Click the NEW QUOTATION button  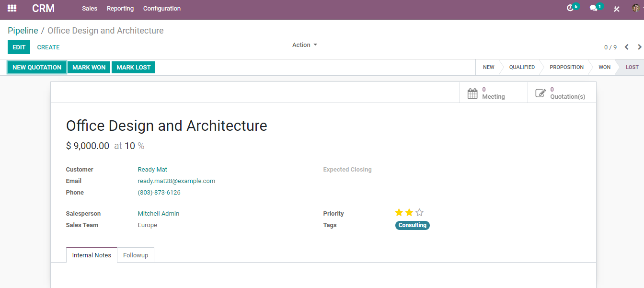[x=37, y=68]
